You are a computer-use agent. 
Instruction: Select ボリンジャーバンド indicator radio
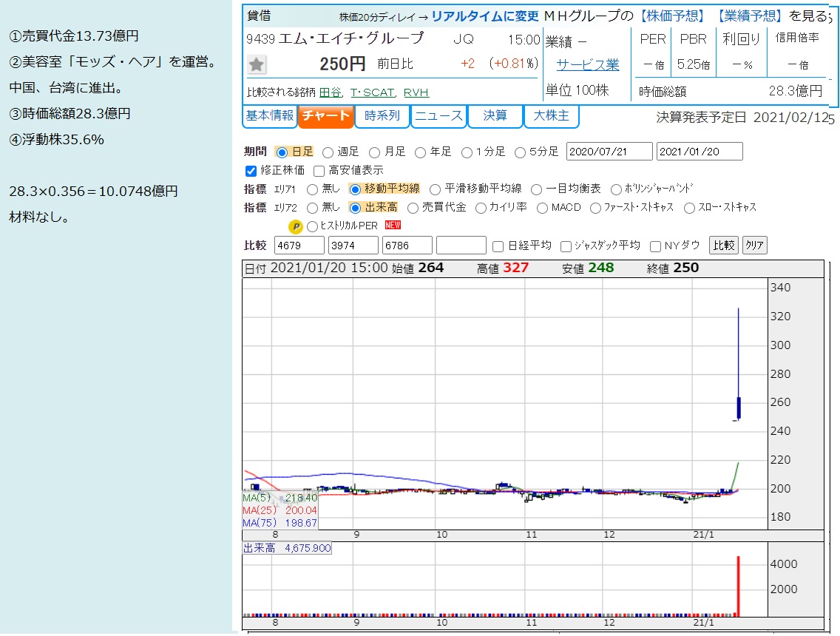(x=616, y=189)
